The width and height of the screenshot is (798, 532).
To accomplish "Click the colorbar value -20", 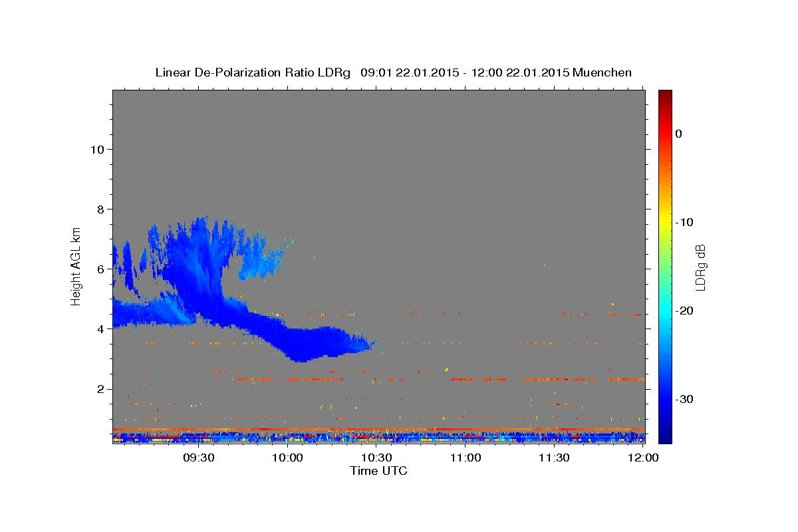I will (x=686, y=311).
